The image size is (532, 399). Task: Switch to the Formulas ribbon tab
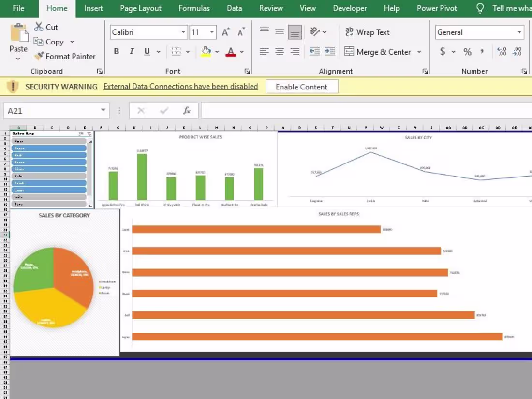(193, 8)
